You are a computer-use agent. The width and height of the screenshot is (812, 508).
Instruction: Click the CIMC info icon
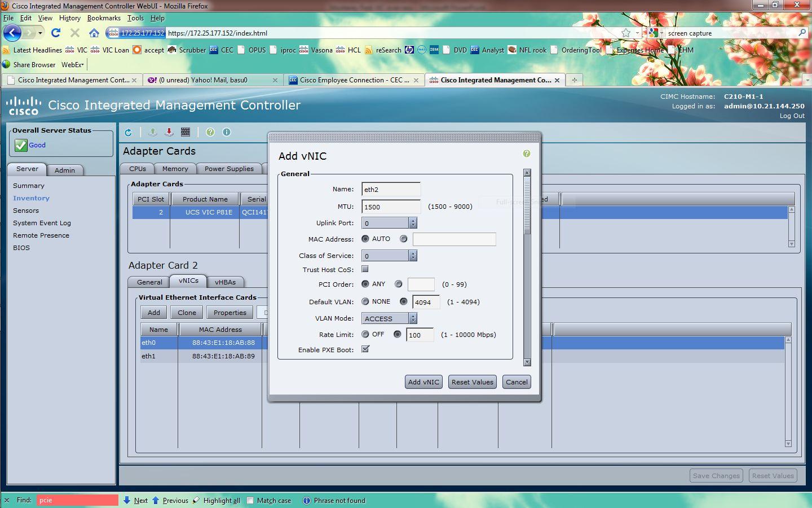tap(227, 132)
